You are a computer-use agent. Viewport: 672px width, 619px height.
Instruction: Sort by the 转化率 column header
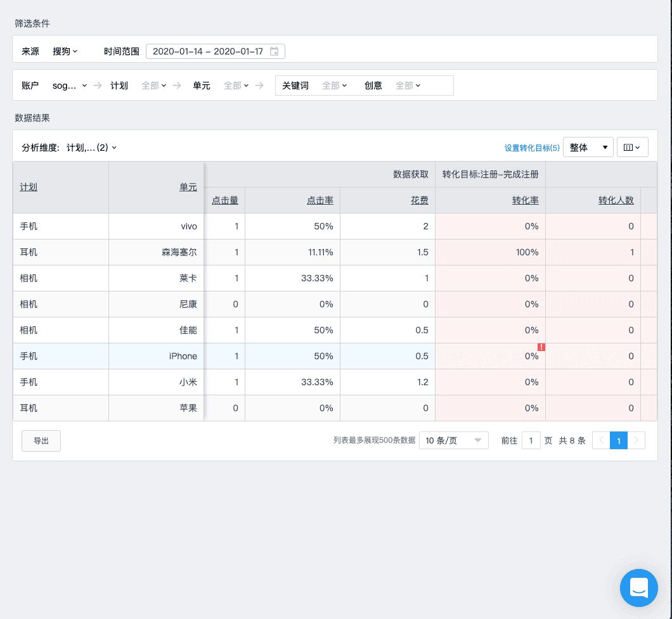[526, 200]
